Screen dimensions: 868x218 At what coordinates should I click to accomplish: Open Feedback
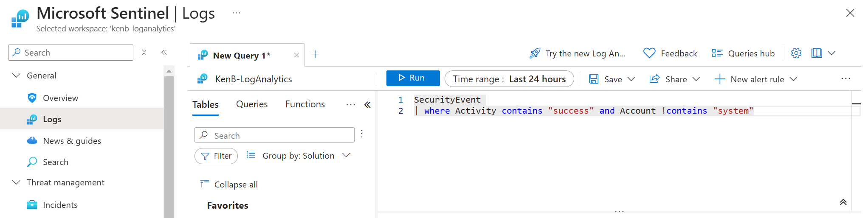[670, 53]
